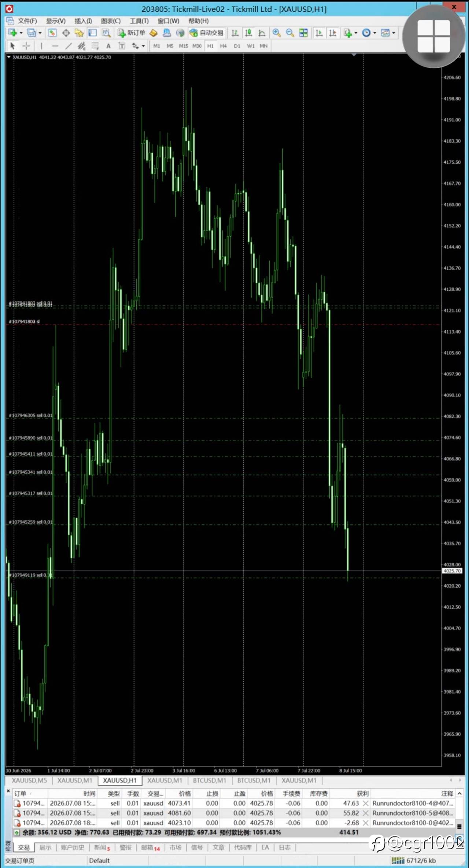Viewport: 469px width, 868px height.
Task: Open the Strategy Tester magnifier icon
Action: click(x=106, y=33)
